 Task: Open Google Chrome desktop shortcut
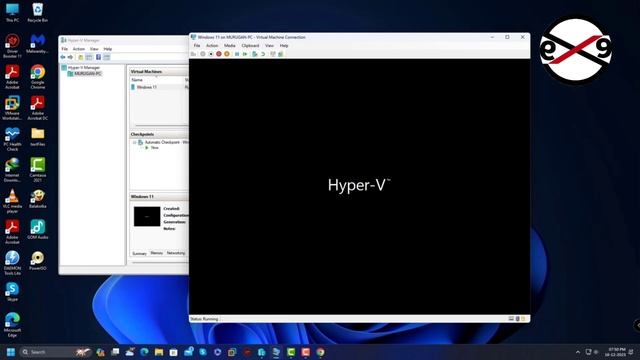[38, 77]
